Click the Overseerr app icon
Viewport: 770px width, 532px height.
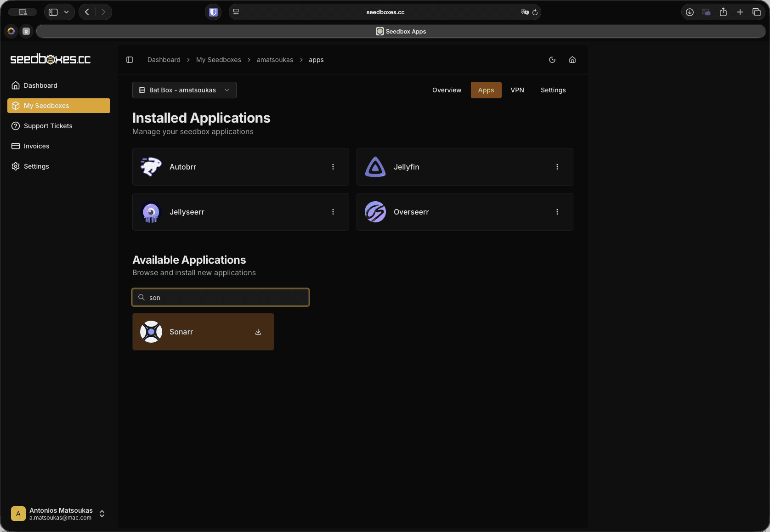pos(375,212)
